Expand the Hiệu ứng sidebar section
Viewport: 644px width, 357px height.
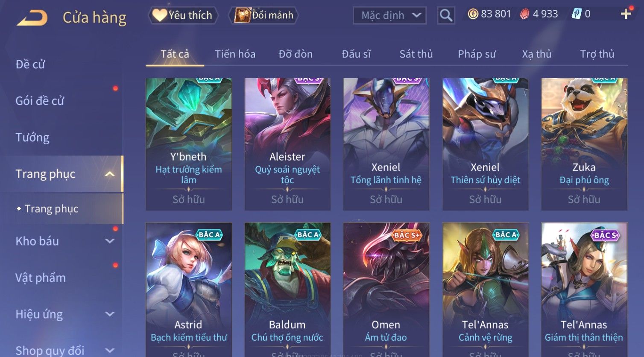point(109,314)
